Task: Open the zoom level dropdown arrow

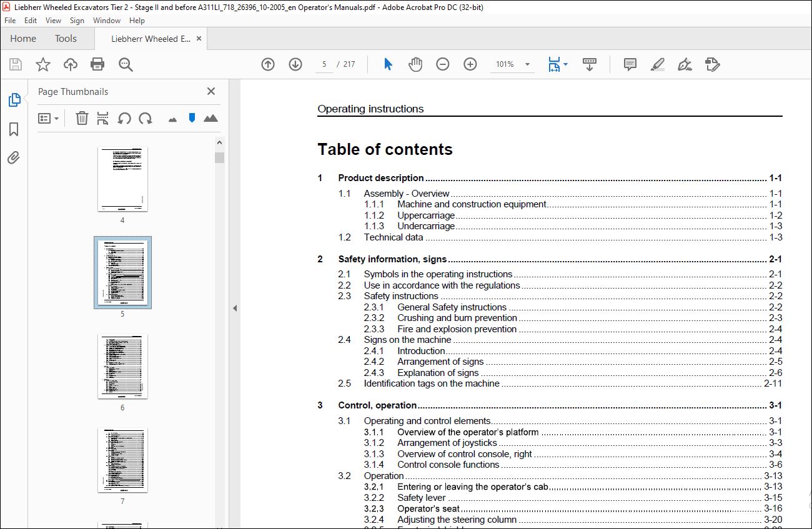Action: pyautogui.click(x=527, y=64)
